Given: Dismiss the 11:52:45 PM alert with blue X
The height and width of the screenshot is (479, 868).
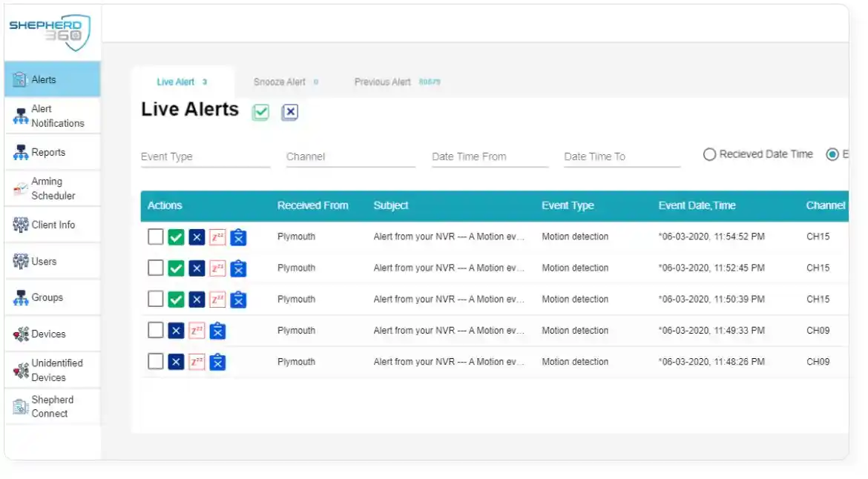Looking at the screenshot, I should coord(197,269).
